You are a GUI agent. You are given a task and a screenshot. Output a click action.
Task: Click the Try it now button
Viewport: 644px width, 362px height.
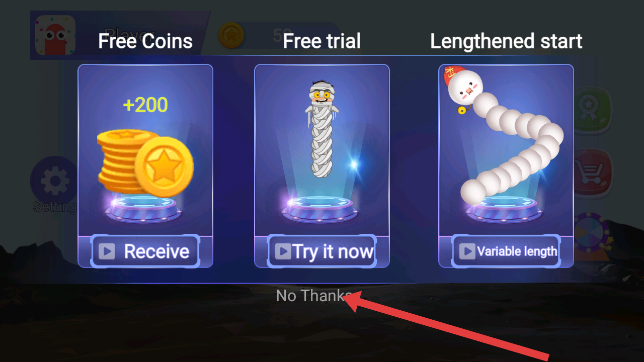pyautogui.click(x=322, y=251)
